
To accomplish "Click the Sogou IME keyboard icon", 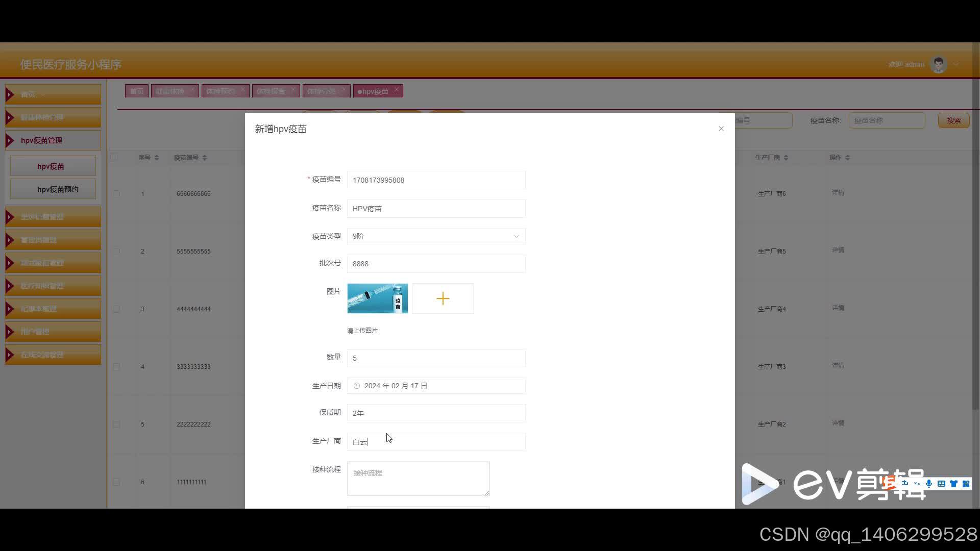I will [941, 484].
